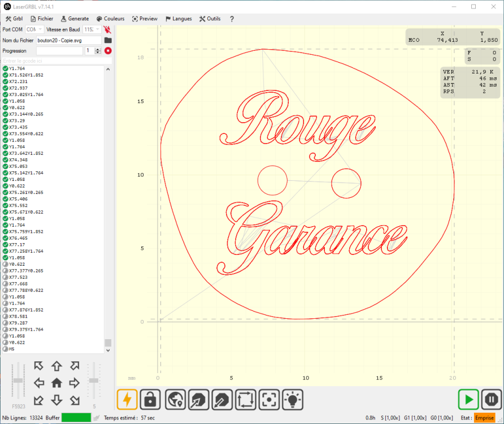Open a file via the folder icon

[107, 40]
